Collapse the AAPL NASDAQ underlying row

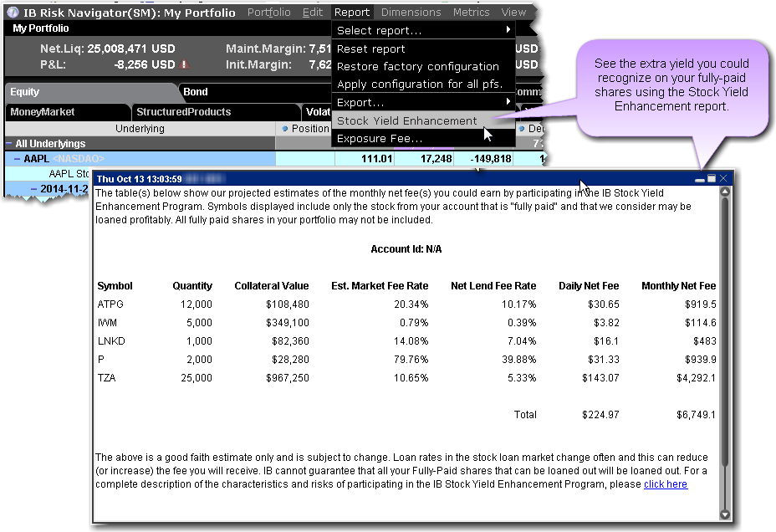point(17,159)
